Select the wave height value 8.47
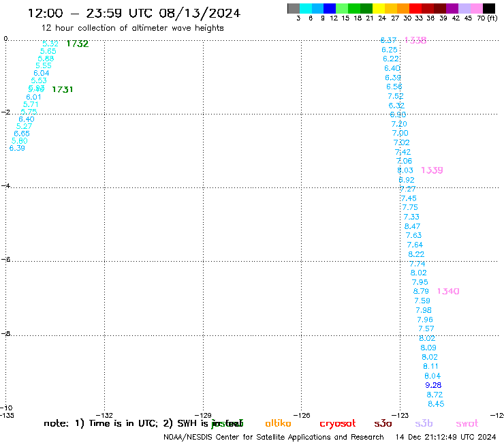504x443 pixels. tap(412, 226)
